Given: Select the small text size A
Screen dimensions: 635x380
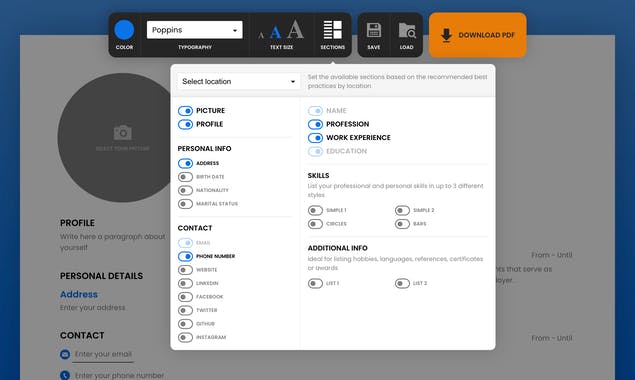Looking at the screenshot, I should point(261,36).
